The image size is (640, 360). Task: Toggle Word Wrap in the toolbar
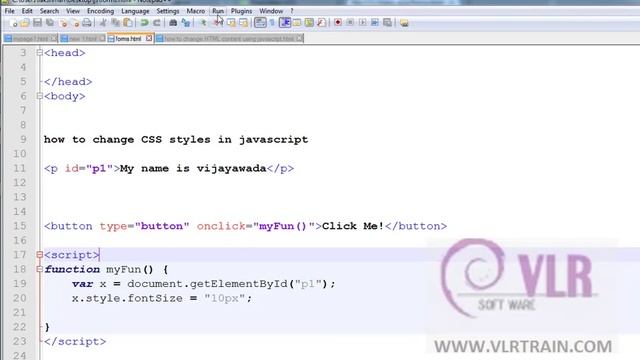tap(260, 22)
